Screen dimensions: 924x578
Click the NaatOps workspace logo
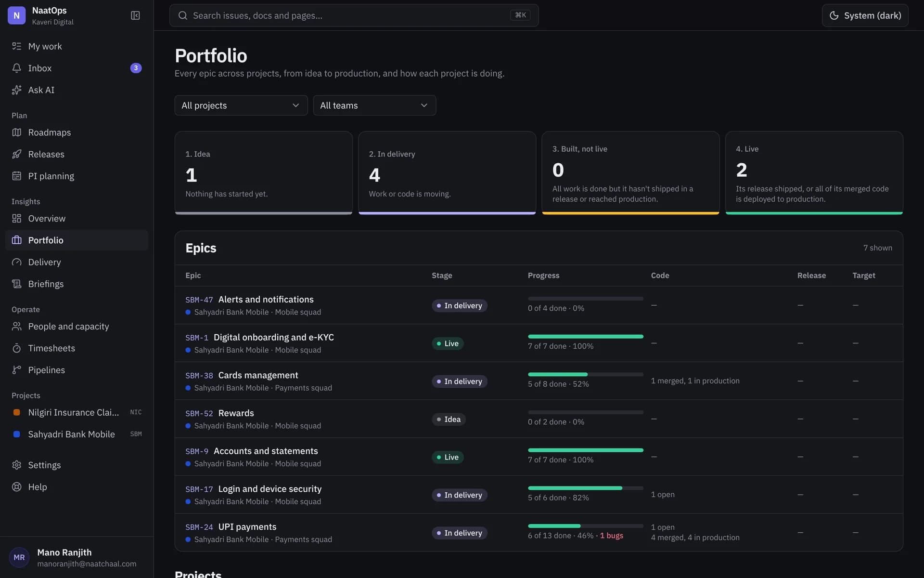[16, 15]
